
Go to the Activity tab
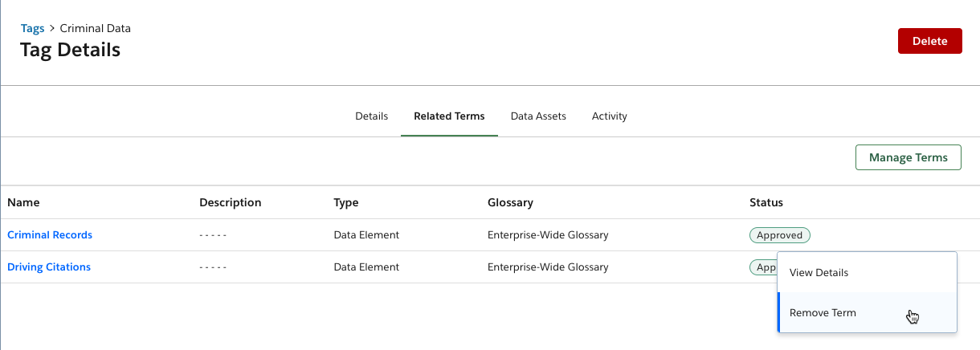click(x=609, y=116)
